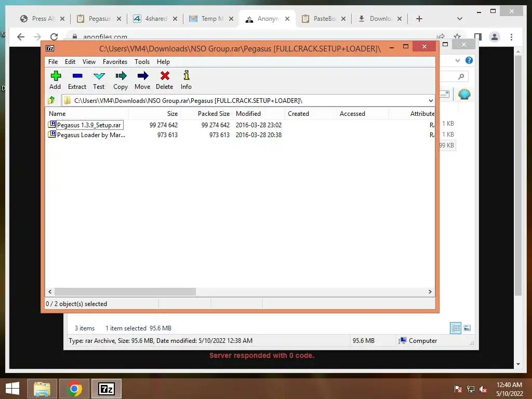This screenshot has width=532, height=399.
Task: Sort by the Modified column
Action: [x=259, y=114]
